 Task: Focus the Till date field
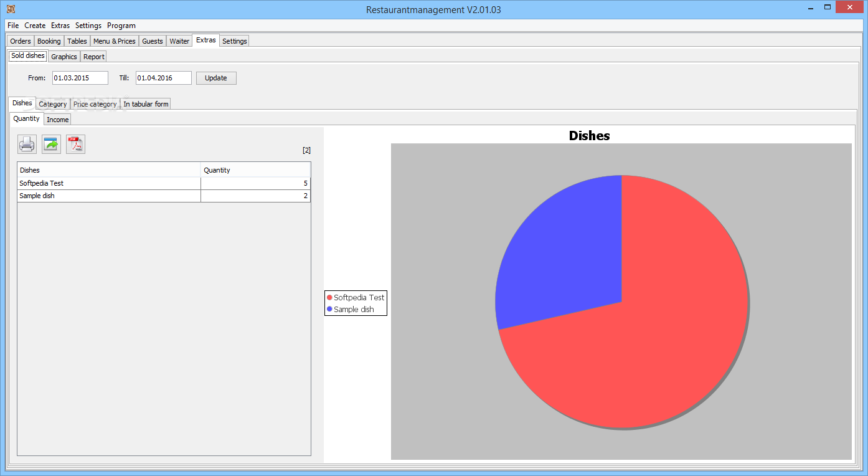tap(164, 78)
